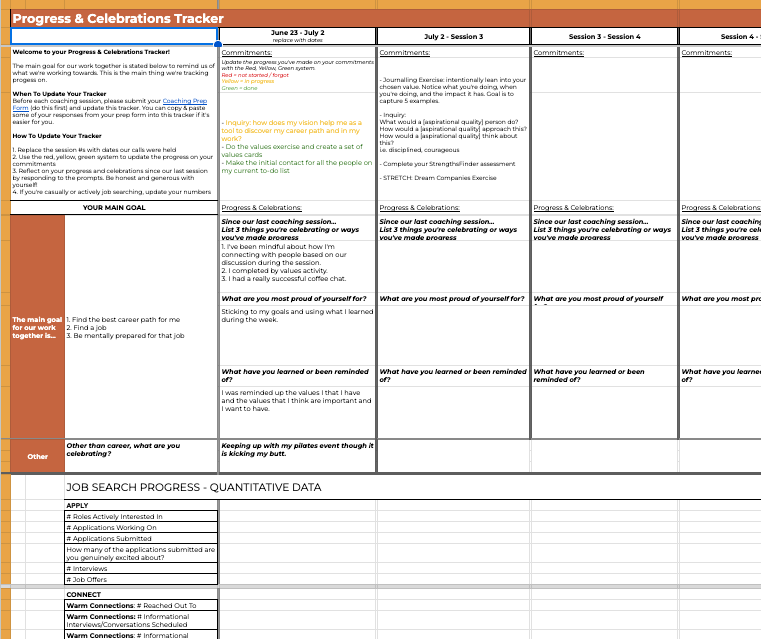This screenshot has width=761, height=639.
Task: Click 'Warm Connections: # Informational Interviews/Conversations Scheduled' row
Action: (x=141, y=621)
